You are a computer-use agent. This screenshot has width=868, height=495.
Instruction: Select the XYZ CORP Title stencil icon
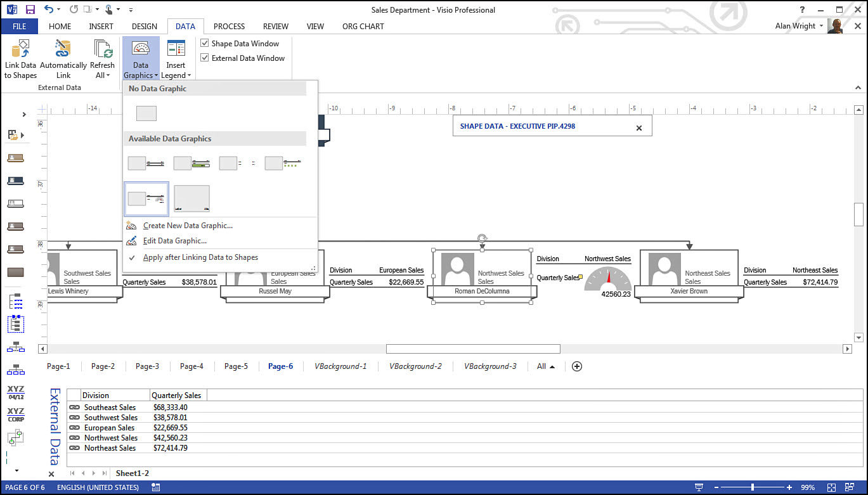(x=15, y=415)
